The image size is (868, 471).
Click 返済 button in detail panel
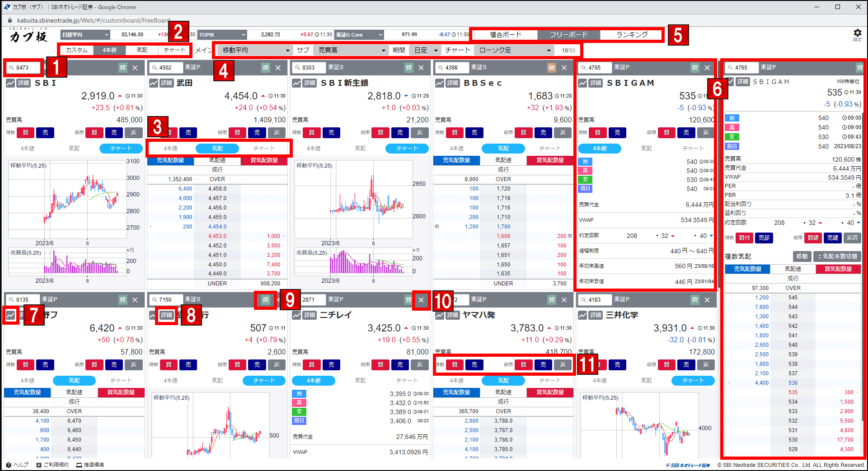[852, 238]
